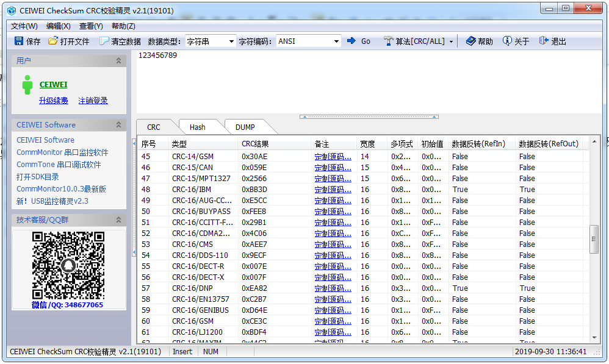
Task: Open the 查看(Y) menu
Action: [91, 26]
